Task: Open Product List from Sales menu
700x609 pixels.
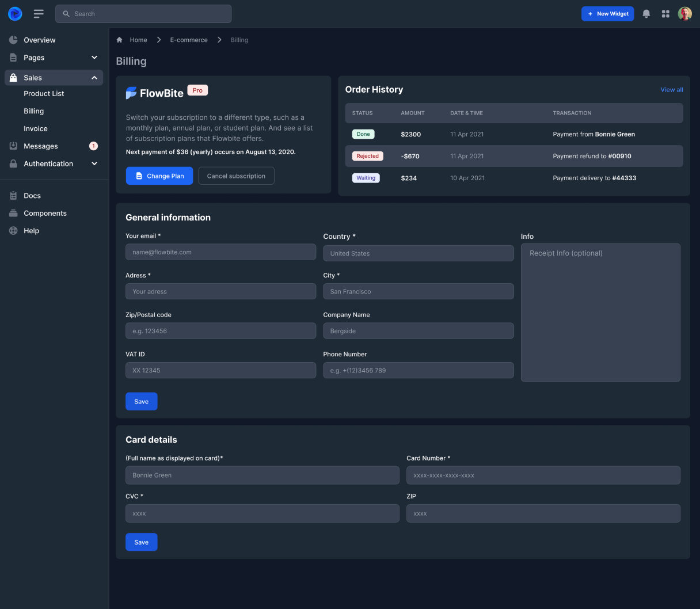Action: pos(44,94)
